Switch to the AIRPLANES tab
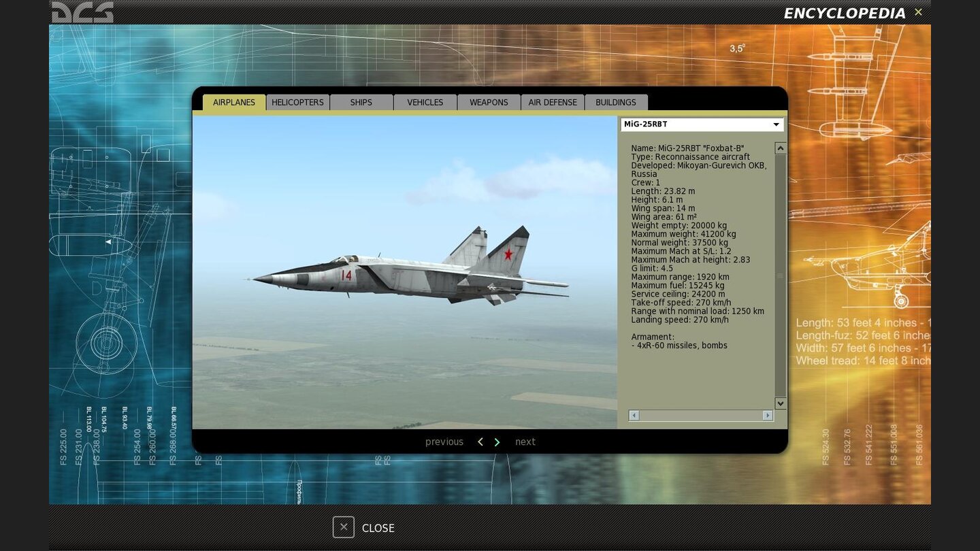Viewport: 980px width, 551px height. [234, 102]
